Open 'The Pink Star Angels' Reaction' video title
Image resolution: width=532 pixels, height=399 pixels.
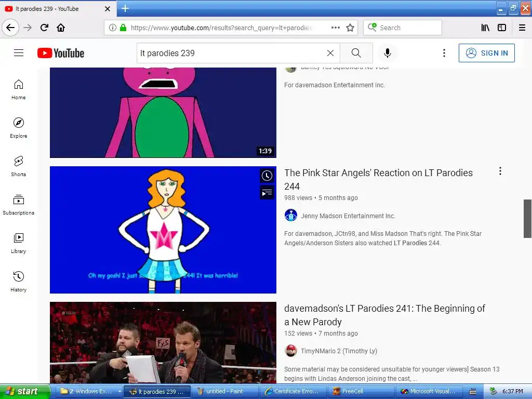[378, 179]
